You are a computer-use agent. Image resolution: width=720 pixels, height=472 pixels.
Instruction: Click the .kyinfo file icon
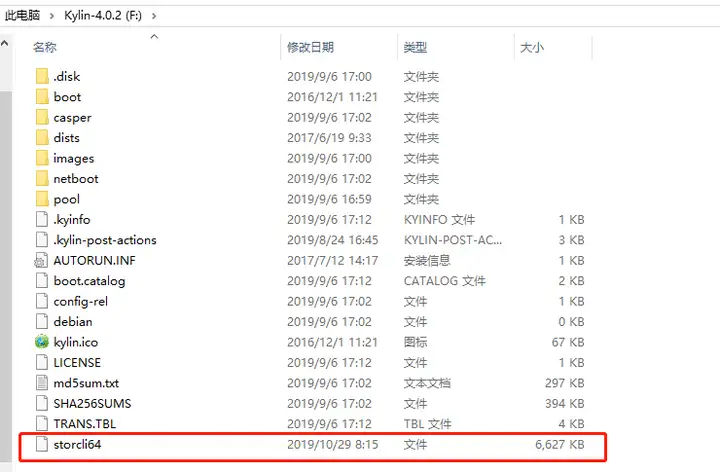pos(42,219)
